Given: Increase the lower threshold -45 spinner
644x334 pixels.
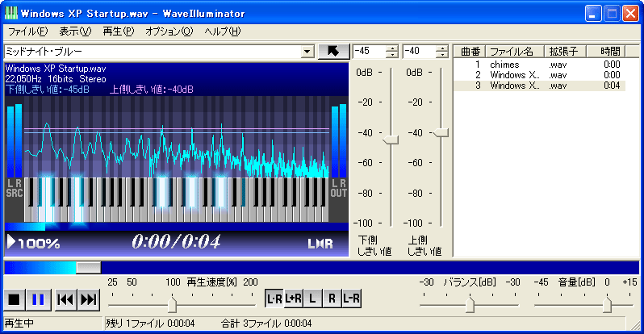Looking at the screenshot, I should tap(392, 48).
